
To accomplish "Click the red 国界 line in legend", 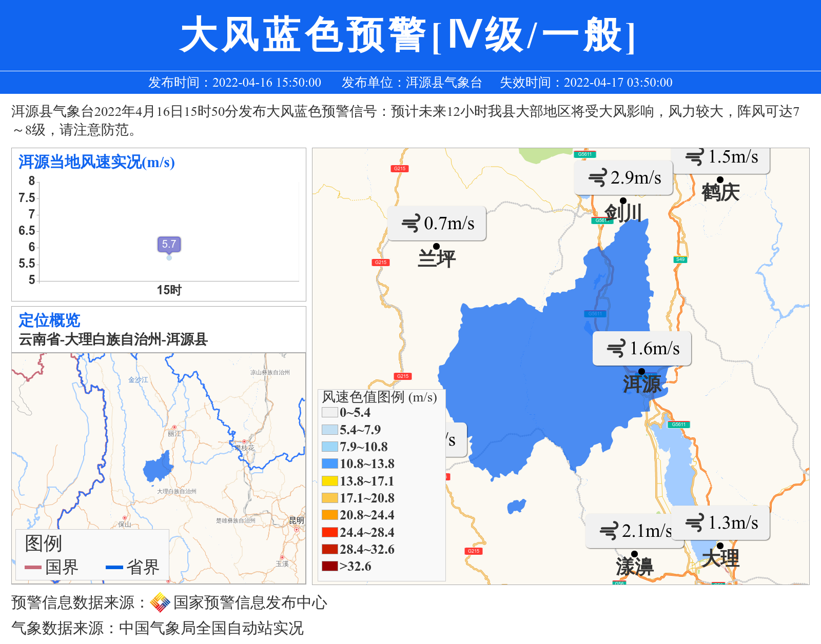I will (33, 567).
